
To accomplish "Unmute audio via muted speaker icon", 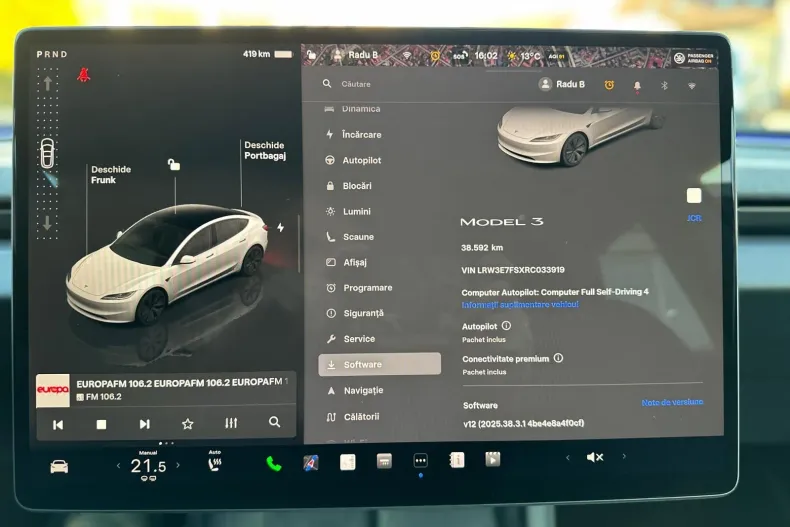I will tap(595, 457).
